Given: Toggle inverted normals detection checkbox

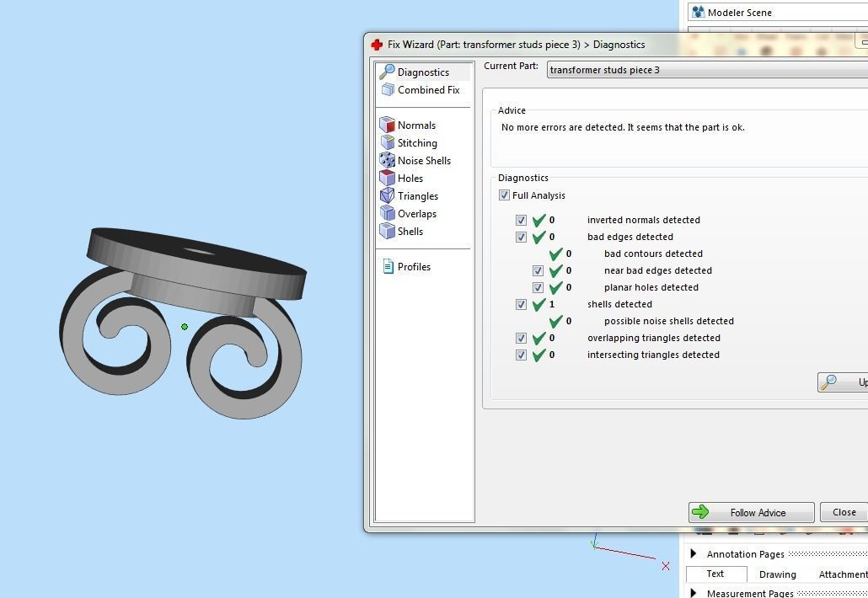Looking at the screenshot, I should point(521,220).
